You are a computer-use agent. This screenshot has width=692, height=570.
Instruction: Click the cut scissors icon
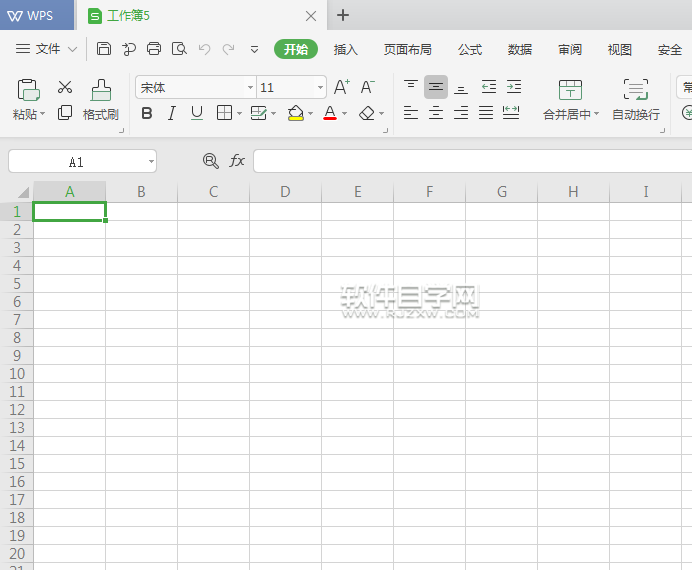point(65,88)
